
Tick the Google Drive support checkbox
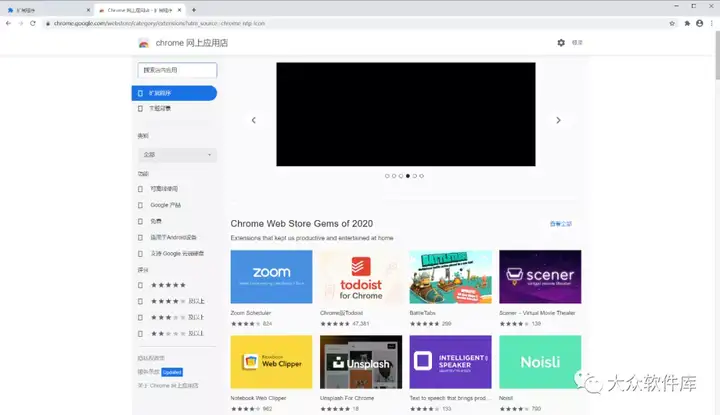tap(141, 253)
